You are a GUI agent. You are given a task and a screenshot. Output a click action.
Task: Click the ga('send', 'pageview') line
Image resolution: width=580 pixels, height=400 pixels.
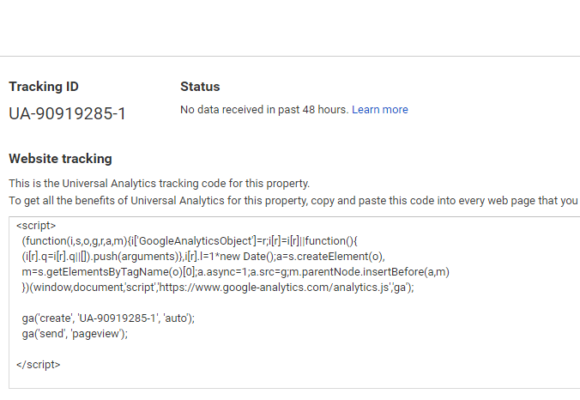(74, 334)
